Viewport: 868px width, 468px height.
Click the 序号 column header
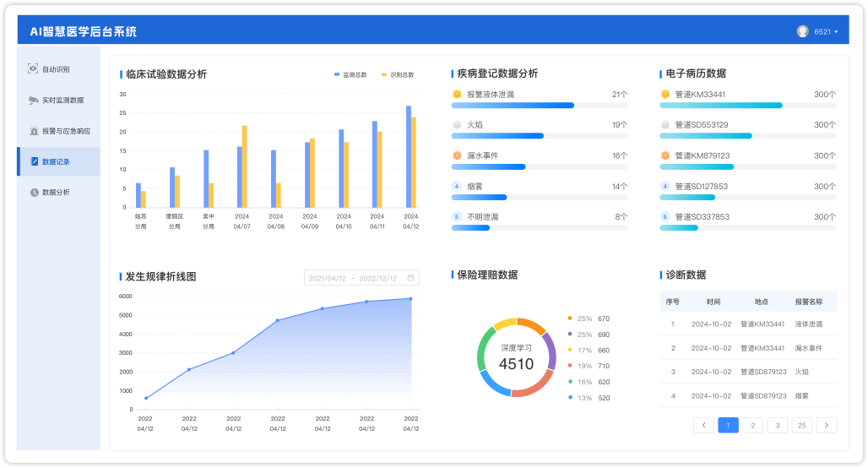[673, 302]
